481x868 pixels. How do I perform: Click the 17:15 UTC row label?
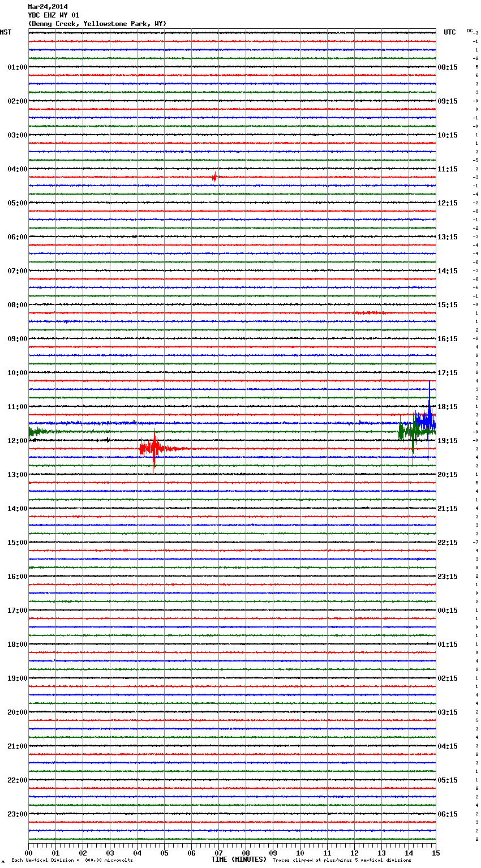pyautogui.click(x=448, y=373)
